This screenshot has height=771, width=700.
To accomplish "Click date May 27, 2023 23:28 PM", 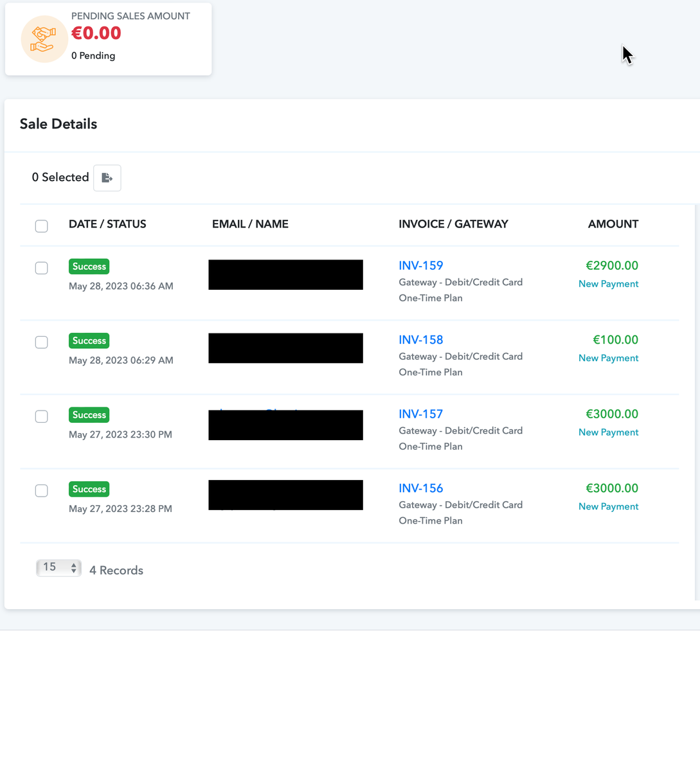I will click(120, 509).
